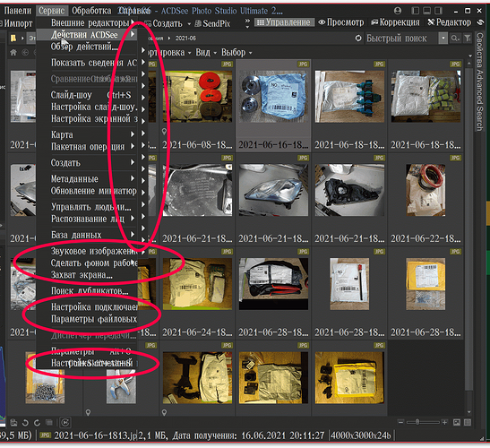
Task: Focus the Быстрый поиск search field
Action: tap(401, 39)
